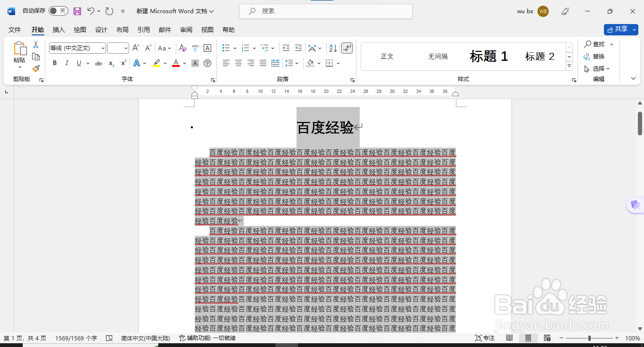Open borders dropdown arrow

339,63
